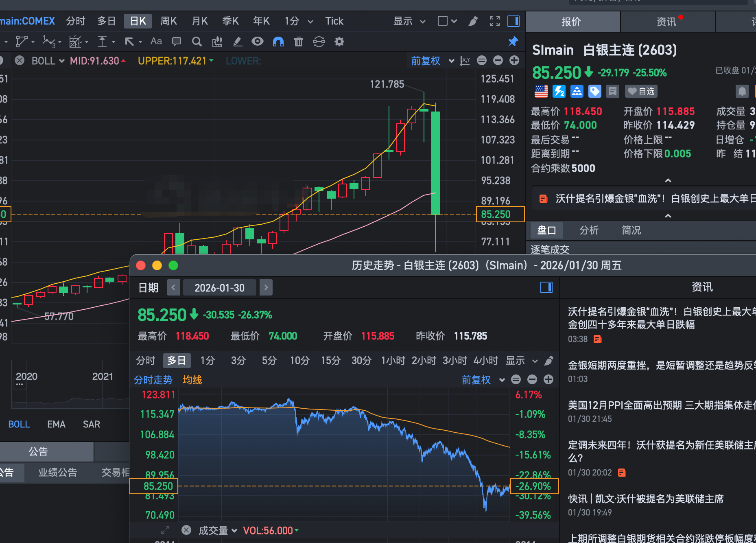Expand the 1分 period dropdown
The height and width of the screenshot is (543, 756).
pos(310,22)
